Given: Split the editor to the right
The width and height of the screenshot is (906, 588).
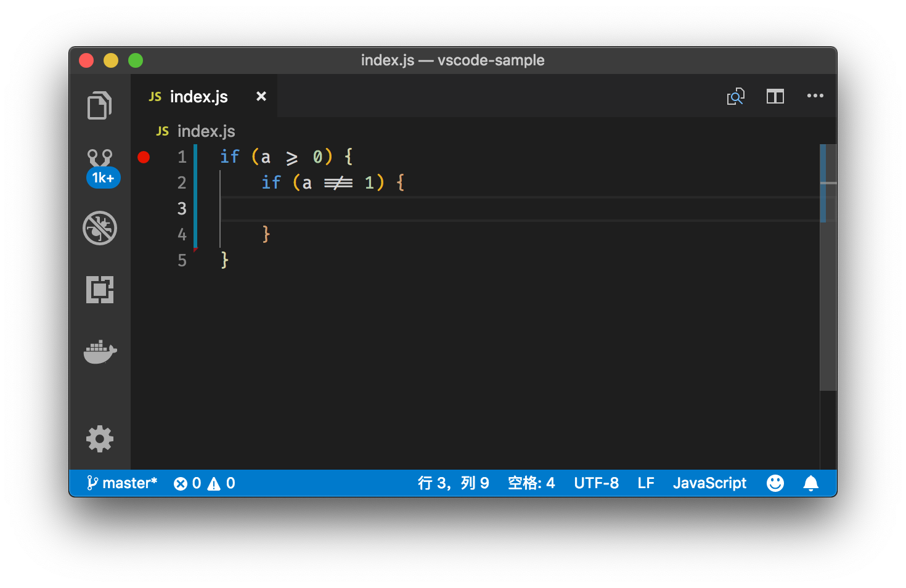Looking at the screenshot, I should pos(775,96).
